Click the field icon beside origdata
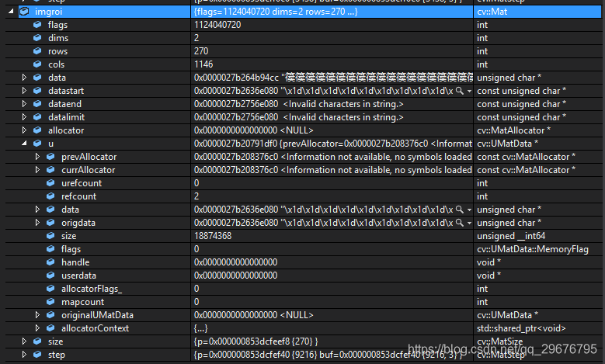605x364 pixels. tap(50, 223)
